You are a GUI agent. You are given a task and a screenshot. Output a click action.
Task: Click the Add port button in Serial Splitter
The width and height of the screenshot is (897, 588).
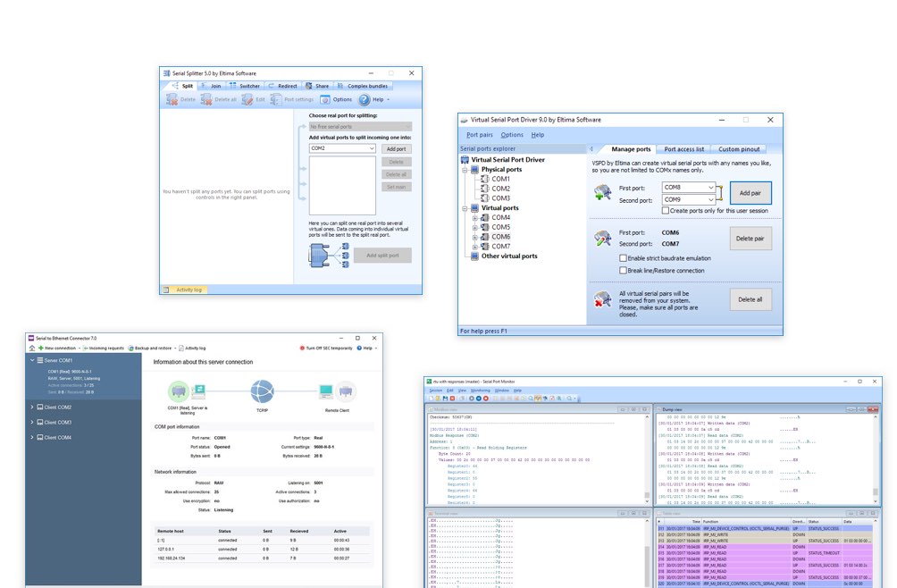click(396, 148)
